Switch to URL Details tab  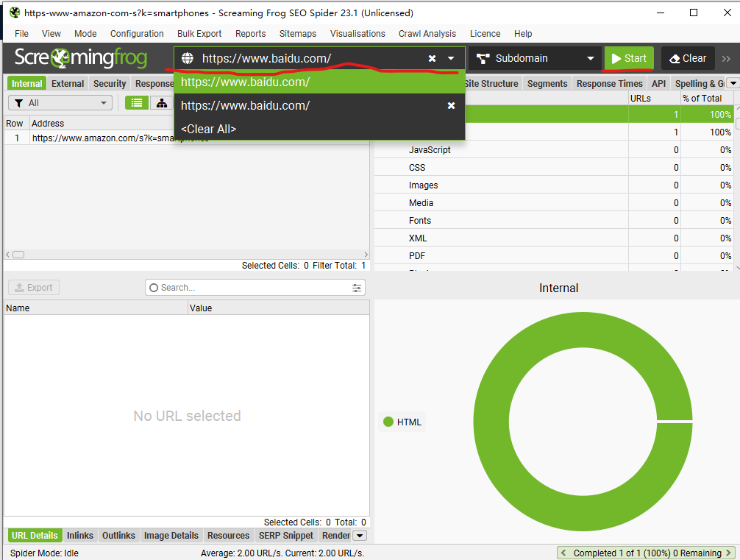35,536
